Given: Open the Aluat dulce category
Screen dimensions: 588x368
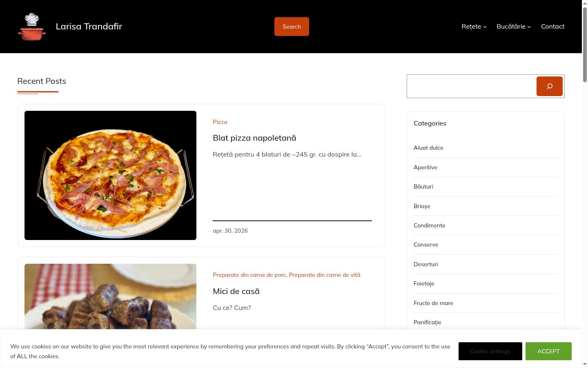Looking at the screenshot, I should [x=428, y=148].
